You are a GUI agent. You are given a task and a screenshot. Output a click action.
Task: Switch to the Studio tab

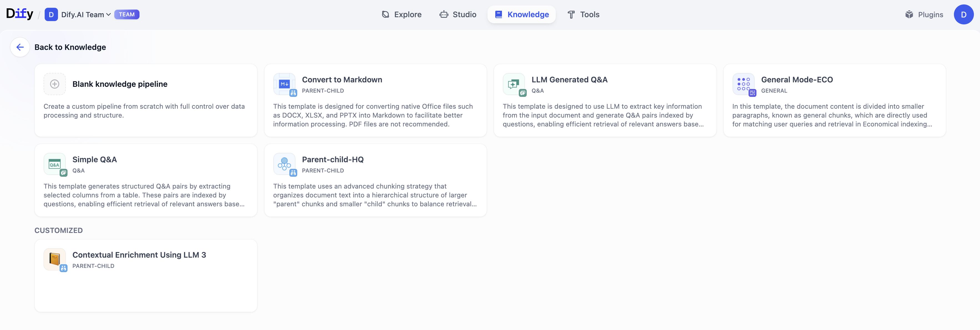[x=458, y=14]
